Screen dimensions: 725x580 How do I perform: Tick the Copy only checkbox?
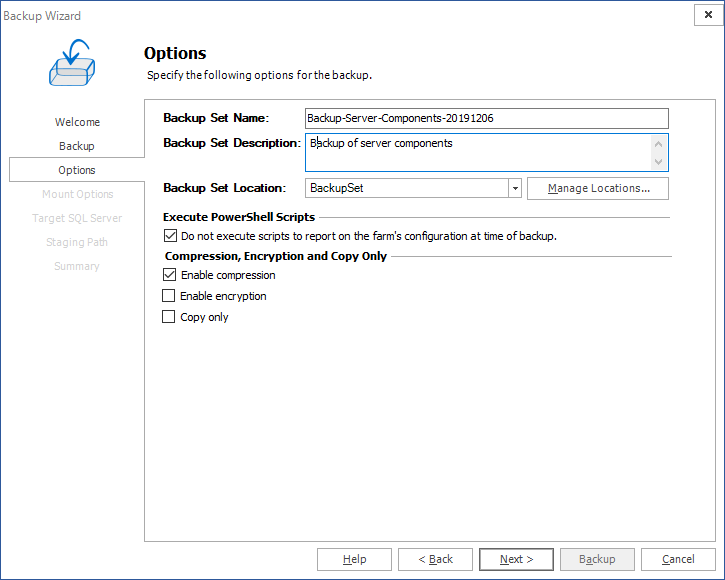click(x=169, y=317)
